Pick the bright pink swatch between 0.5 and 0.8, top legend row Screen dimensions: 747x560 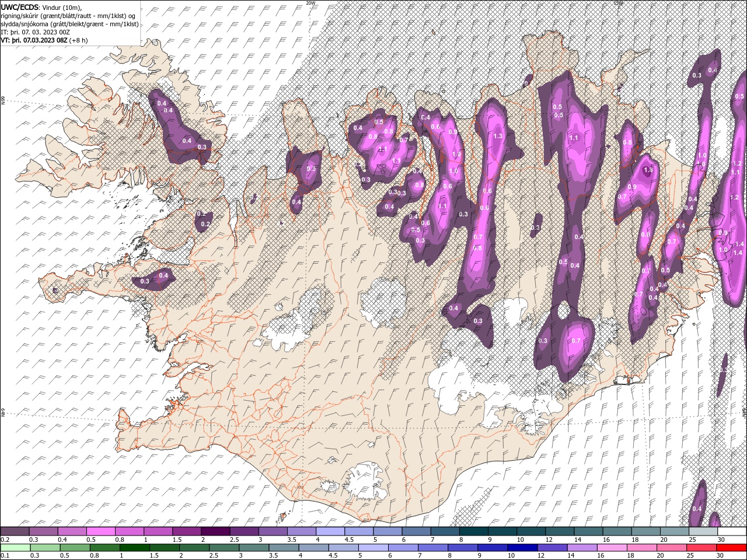click(100, 531)
